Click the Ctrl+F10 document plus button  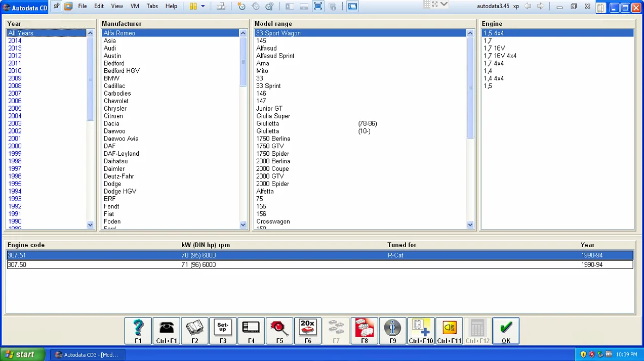point(421,331)
